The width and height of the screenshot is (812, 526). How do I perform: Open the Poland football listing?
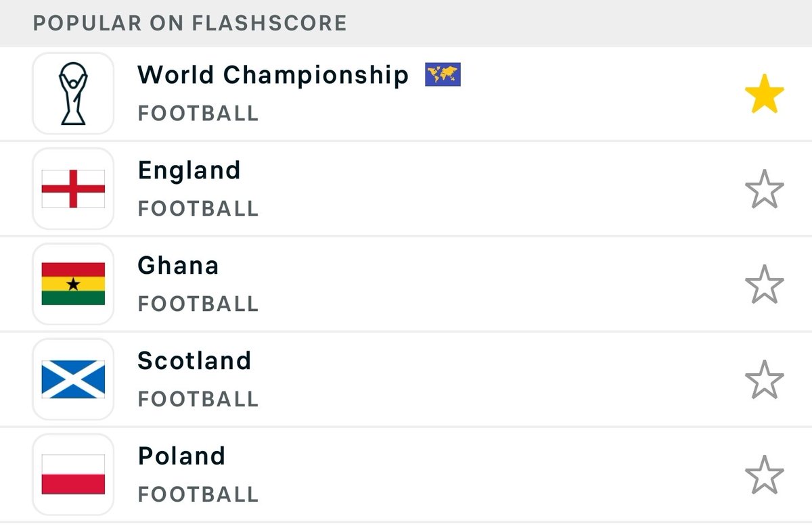click(406, 475)
